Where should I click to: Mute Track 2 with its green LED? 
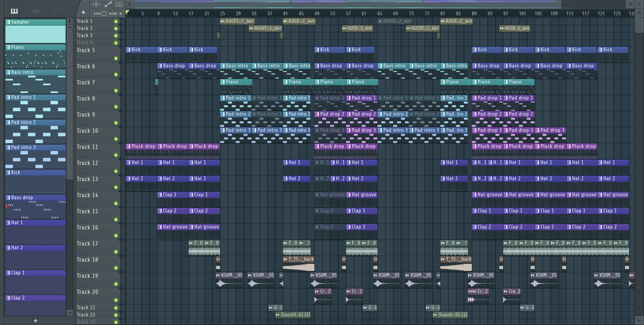pyautogui.click(x=116, y=28)
